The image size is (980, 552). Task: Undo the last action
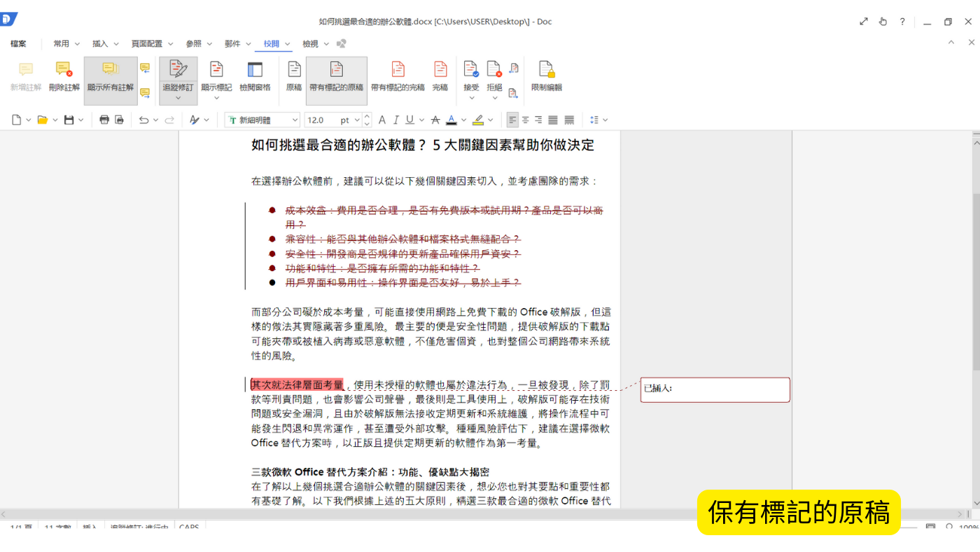143,120
